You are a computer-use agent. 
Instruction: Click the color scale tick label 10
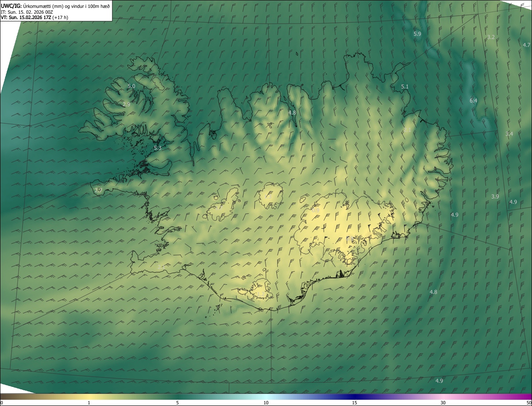point(266,403)
